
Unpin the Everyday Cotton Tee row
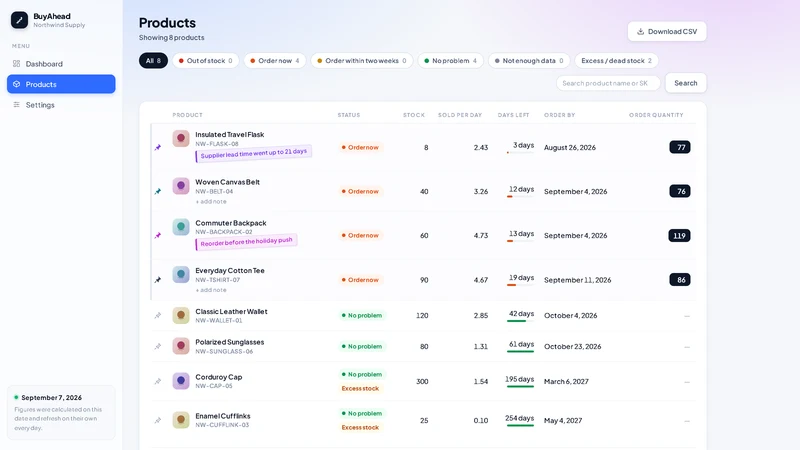(158, 280)
